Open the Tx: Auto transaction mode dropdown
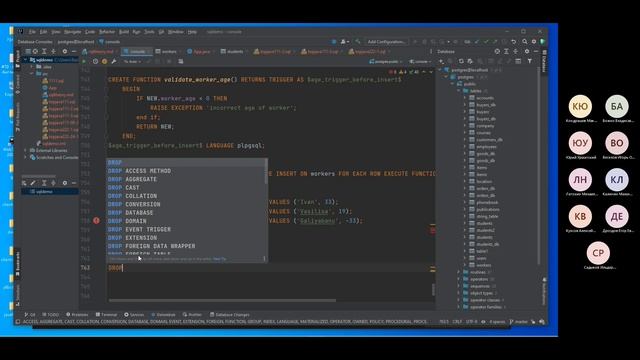640x360 pixels. 132,62
